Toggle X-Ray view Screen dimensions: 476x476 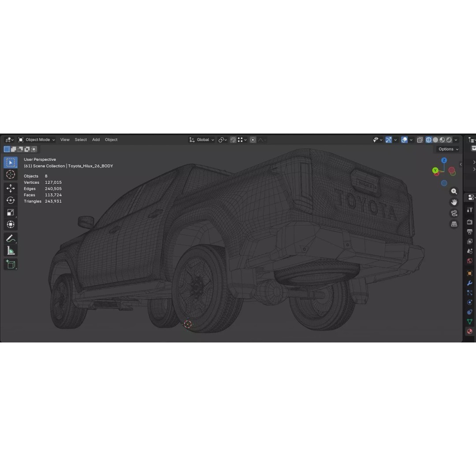[420, 140]
